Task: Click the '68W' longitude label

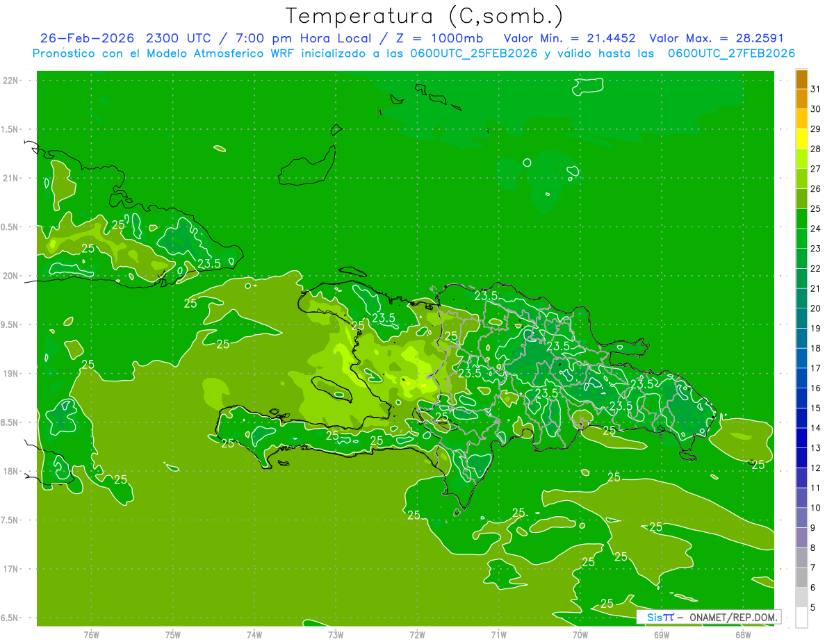Action: pos(743,635)
